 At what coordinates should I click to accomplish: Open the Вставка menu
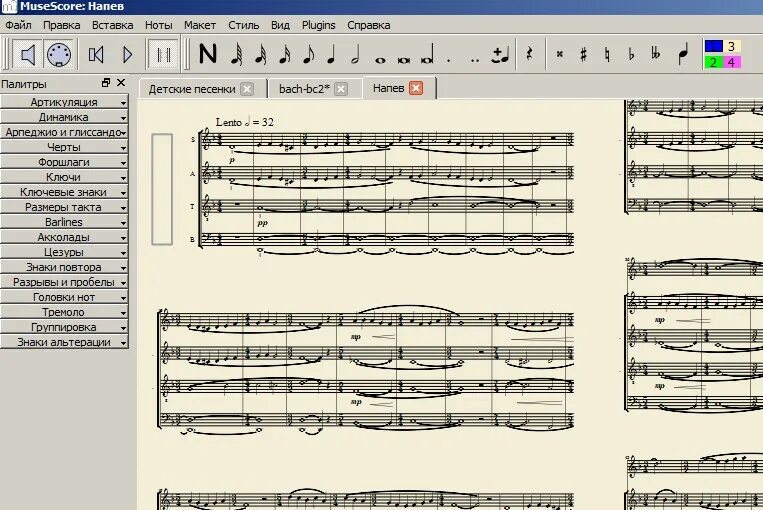point(112,25)
